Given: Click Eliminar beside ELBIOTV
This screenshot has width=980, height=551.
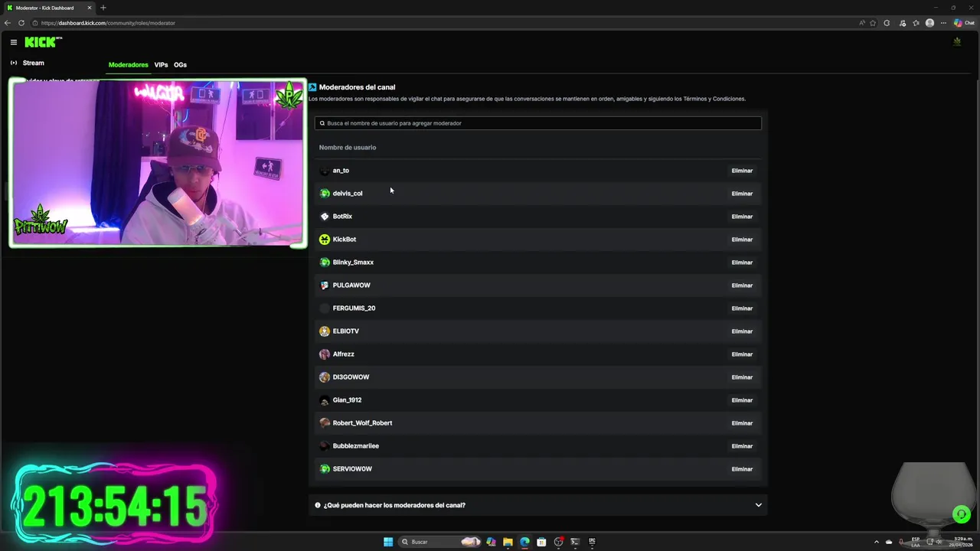Looking at the screenshot, I should click(742, 331).
